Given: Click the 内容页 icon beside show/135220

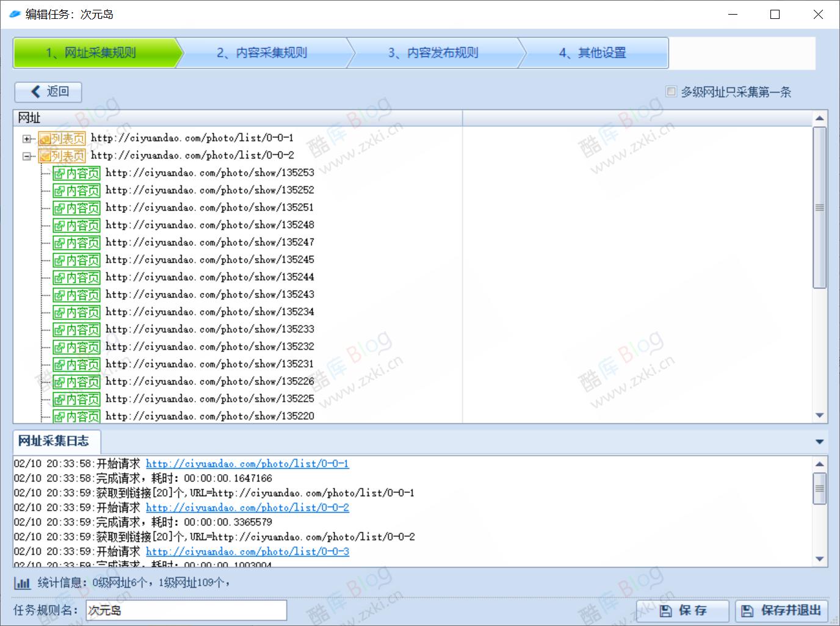Looking at the screenshot, I should click(76, 416).
